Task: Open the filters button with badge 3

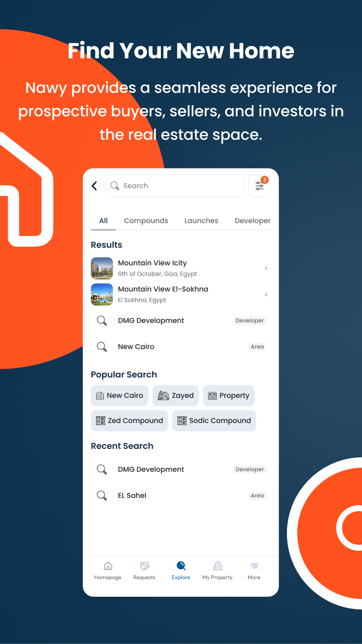Action: tap(259, 186)
